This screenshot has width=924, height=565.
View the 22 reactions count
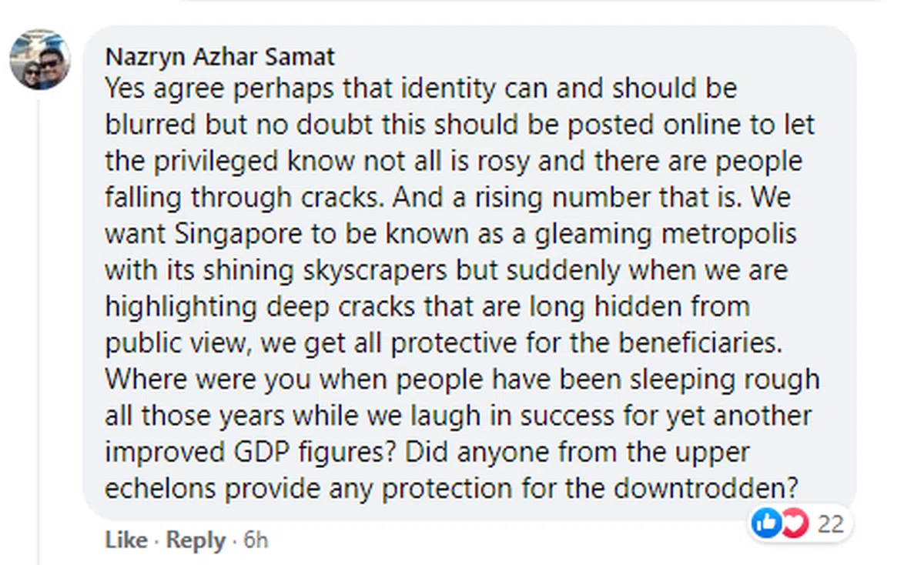point(831,524)
